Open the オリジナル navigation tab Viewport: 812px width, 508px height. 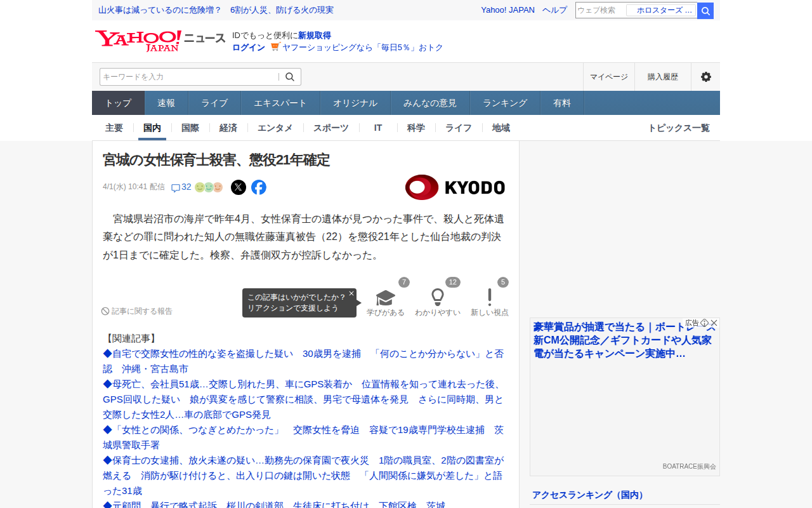point(355,103)
